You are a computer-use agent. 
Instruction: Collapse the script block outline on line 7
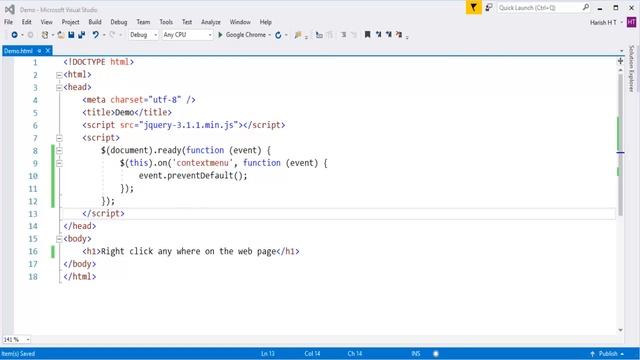[59, 138]
